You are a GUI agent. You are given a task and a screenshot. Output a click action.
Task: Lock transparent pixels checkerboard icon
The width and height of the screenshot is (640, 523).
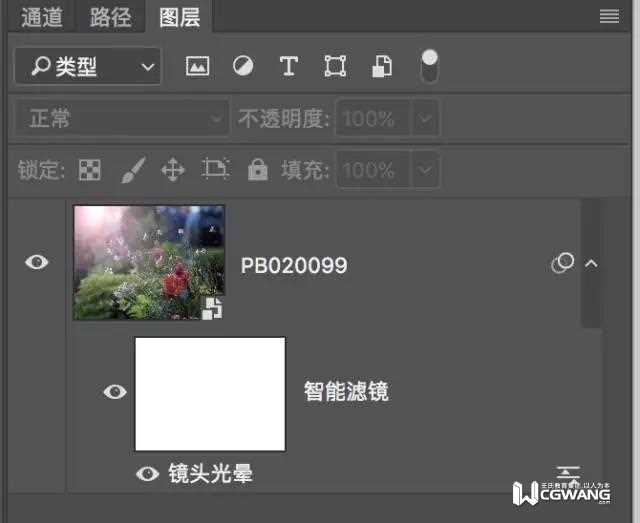point(90,170)
